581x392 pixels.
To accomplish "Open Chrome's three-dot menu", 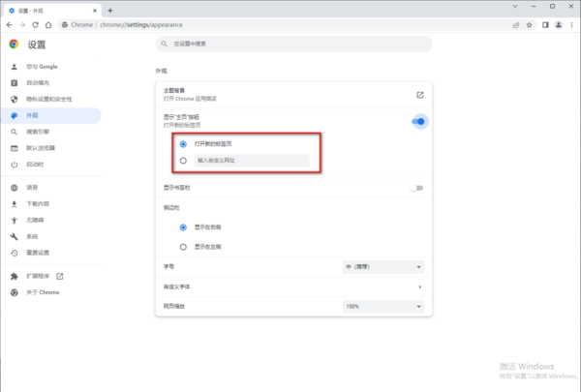I will [571, 25].
